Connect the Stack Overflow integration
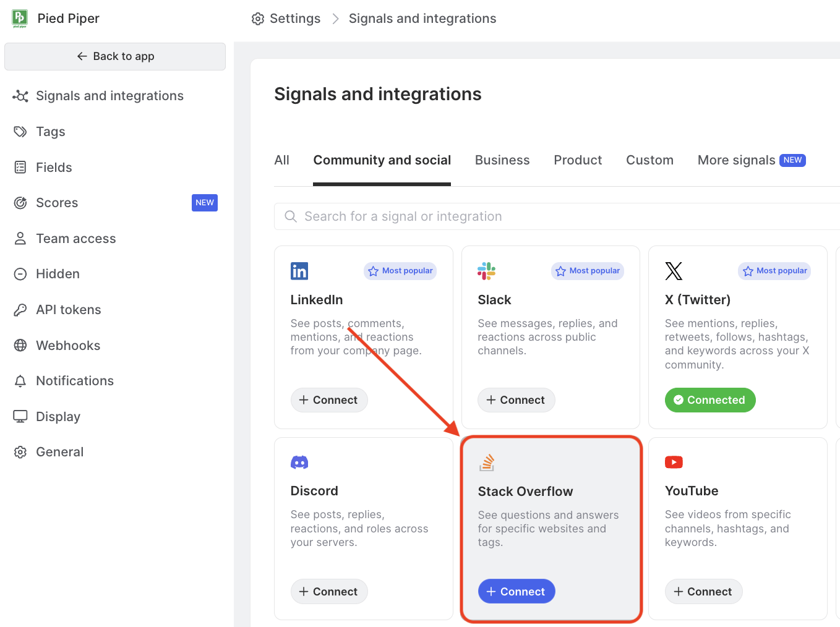The width and height of the screenshot is (840, 627). 516,592
